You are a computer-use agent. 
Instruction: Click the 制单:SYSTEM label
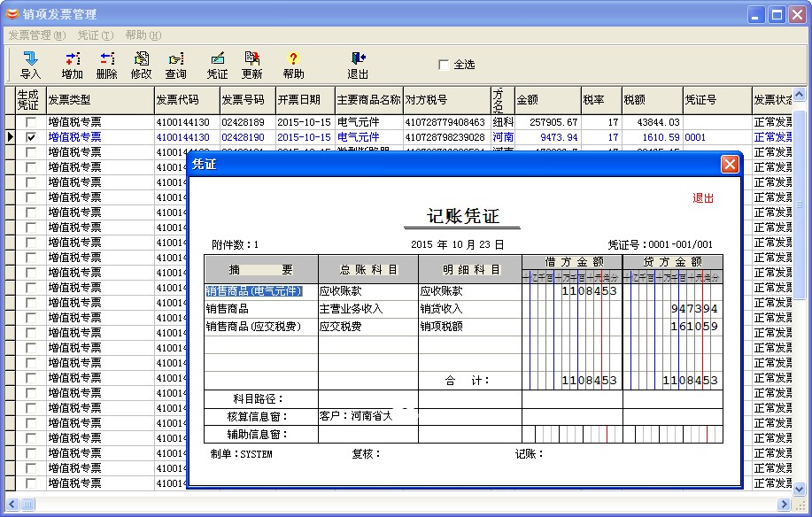[x=242, y=454]
